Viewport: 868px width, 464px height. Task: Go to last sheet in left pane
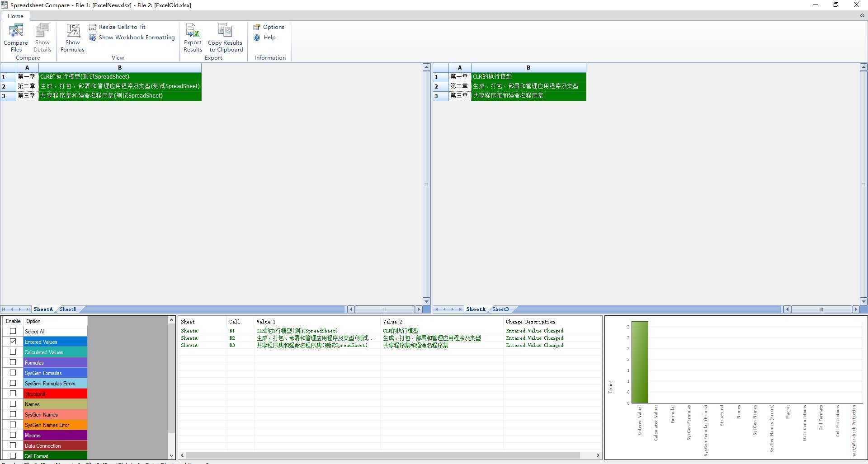(28, 309)
